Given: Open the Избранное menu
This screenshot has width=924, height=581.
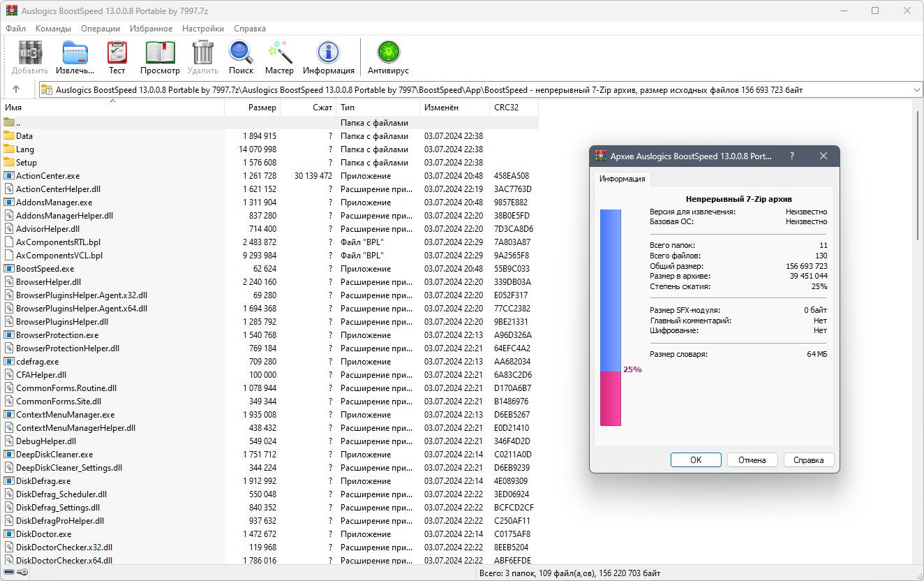Looking at the screenshot, I should [x=151, y=29].
